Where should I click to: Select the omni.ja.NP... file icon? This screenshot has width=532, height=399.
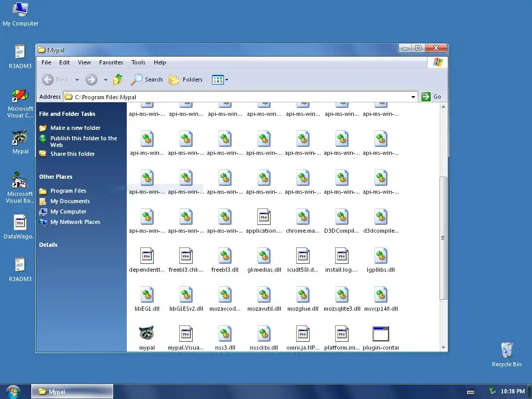(303, 334)
